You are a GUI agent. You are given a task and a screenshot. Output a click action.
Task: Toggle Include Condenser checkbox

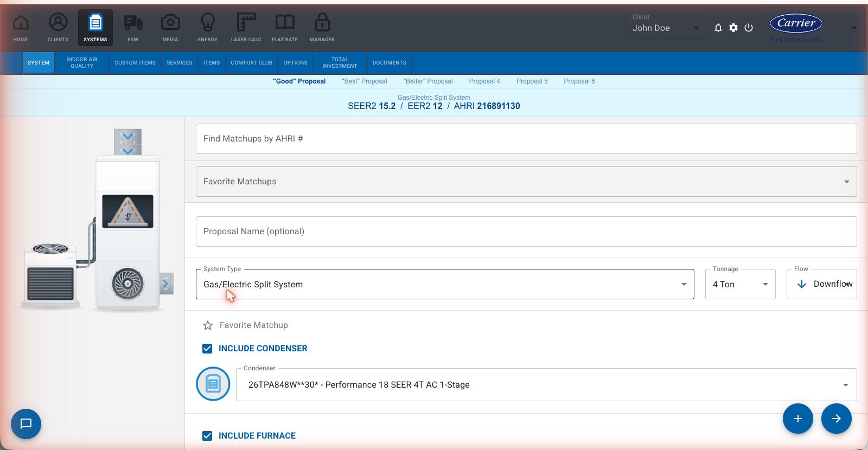tap(207, 349)
